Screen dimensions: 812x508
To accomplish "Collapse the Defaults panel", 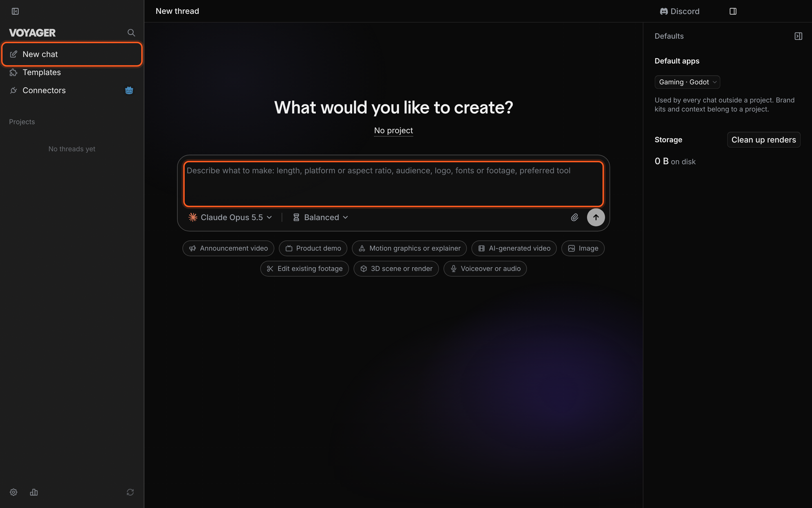I will [798, 36].
